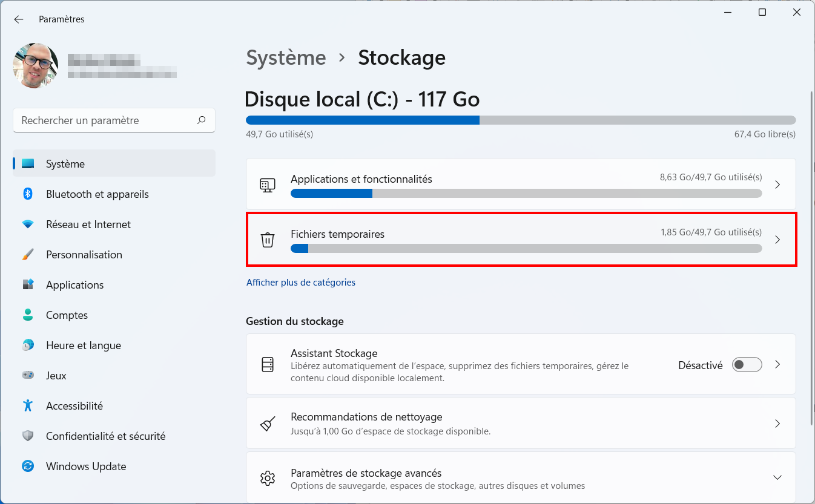
Task: Expand Fichiers temporaires with its chevron
Action: pyautogui.click(x=777, y=240)
